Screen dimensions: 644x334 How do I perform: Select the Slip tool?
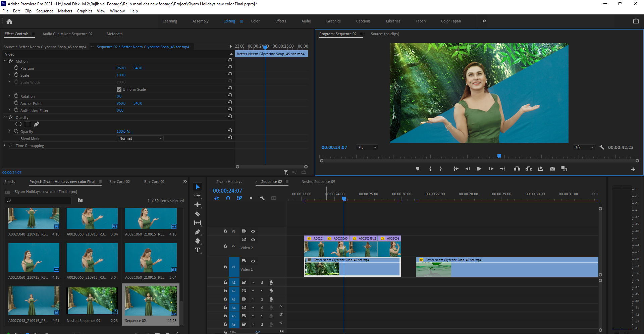coord(198,223)
